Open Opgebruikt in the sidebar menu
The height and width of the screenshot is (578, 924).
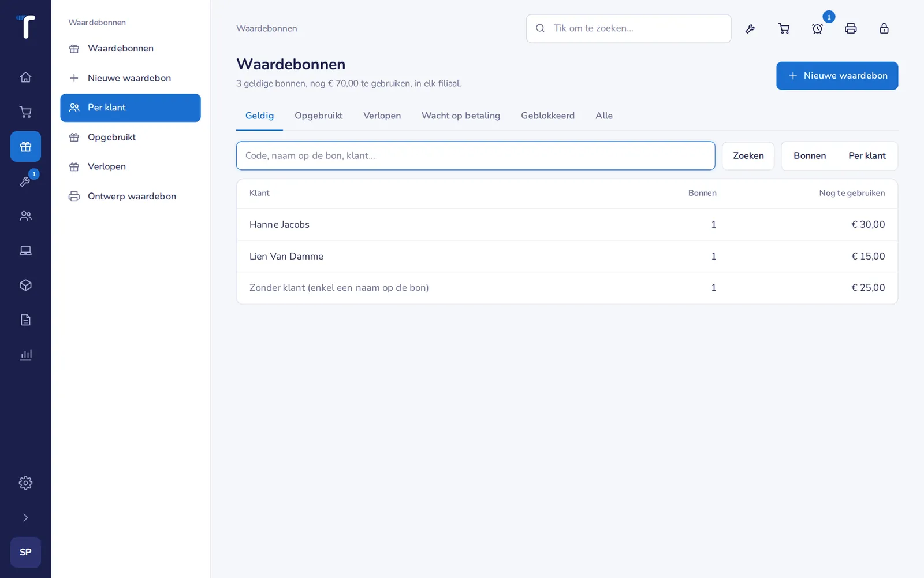pyautogui.click(x=131, y=137)
